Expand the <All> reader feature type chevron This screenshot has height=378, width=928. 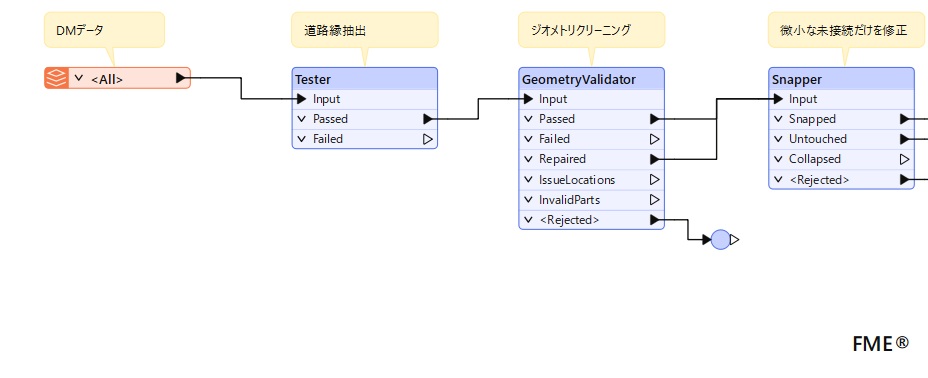[x=79, y=78]
